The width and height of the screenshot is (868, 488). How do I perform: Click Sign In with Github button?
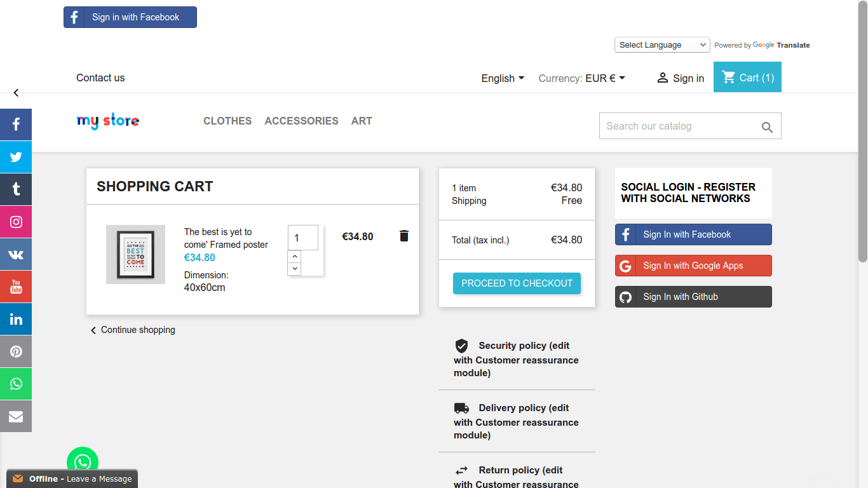[x=693, y=297]
